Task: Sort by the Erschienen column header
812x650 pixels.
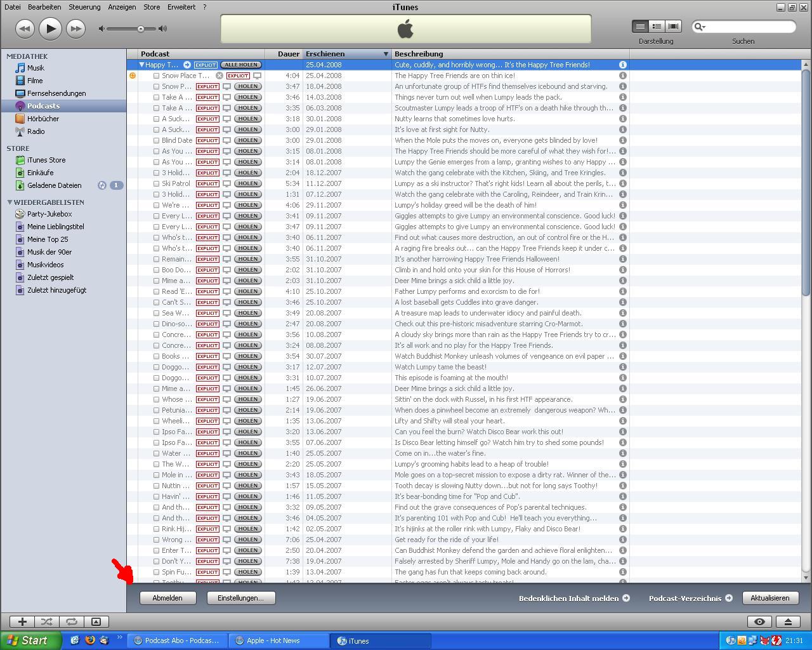Action: tap(347, 54)
